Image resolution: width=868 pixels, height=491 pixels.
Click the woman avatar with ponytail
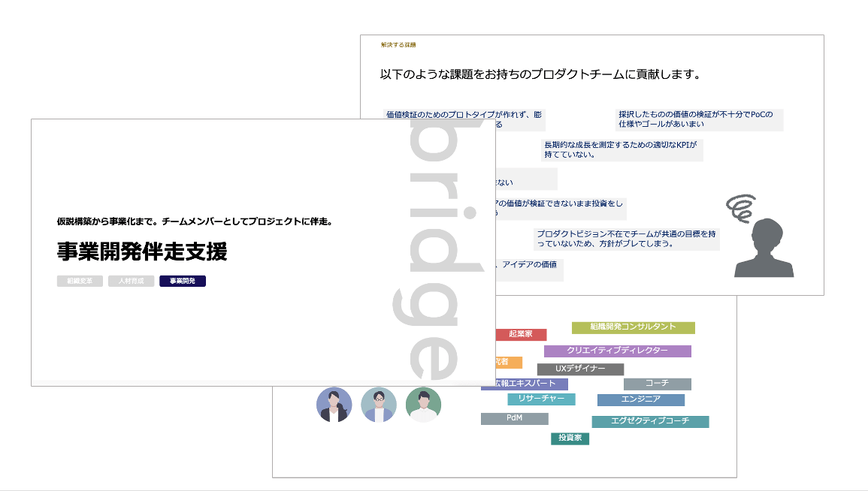coord(334,405)
